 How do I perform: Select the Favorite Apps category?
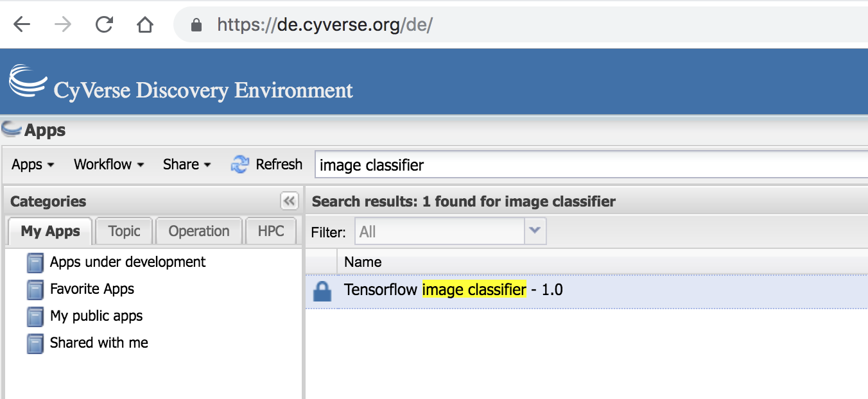click(x=92, y=289)
